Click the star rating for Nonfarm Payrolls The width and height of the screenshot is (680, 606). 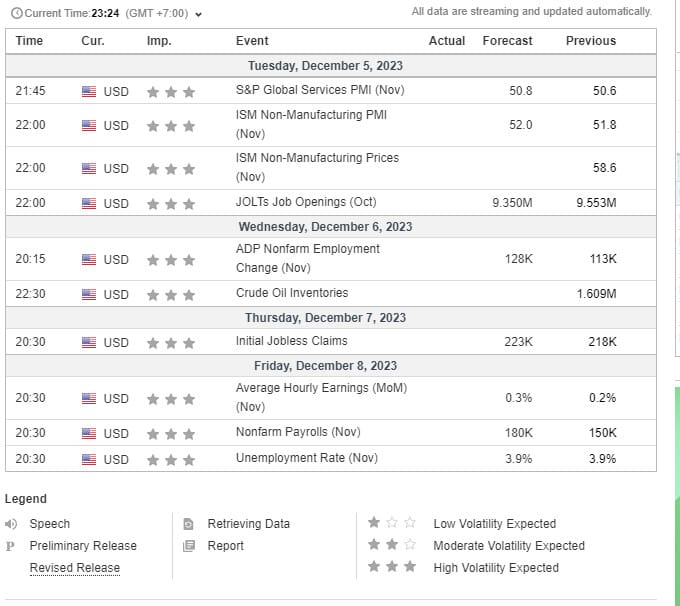(x=170, y=433)
